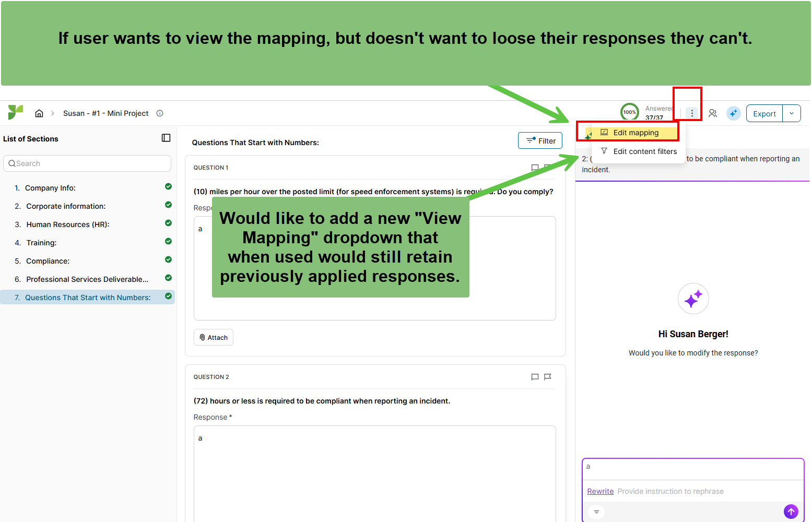
Task: Collapse the List of Sections sidebar panel
Action: (x=166, y=138)
